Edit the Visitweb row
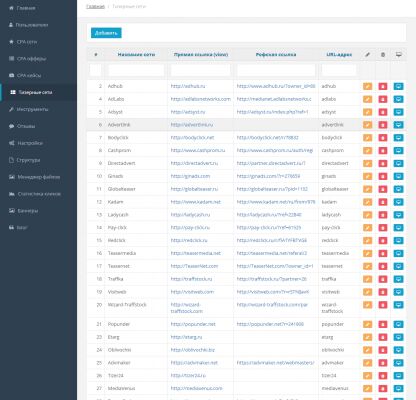 [367, 292]
